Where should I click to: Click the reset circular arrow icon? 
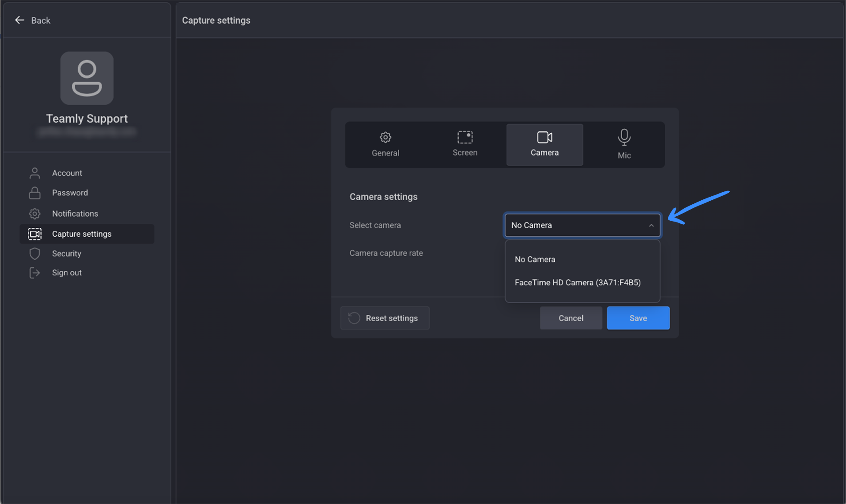tap(354, 318)
